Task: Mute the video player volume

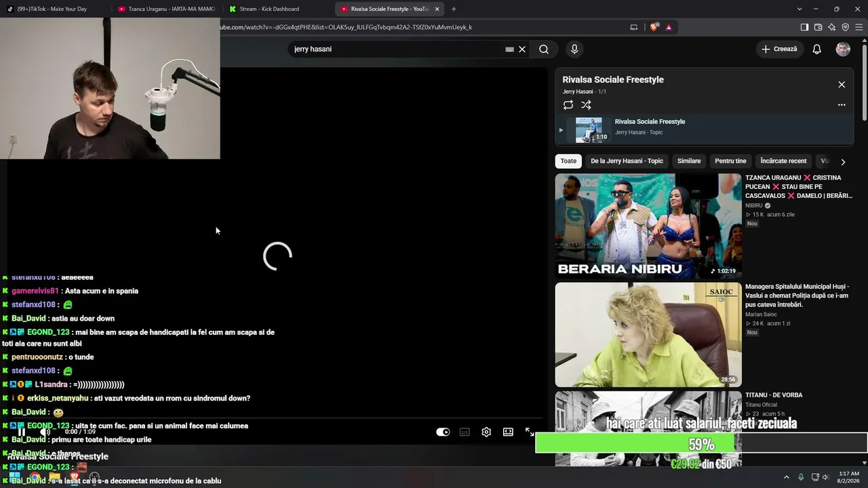Action: 45,432
